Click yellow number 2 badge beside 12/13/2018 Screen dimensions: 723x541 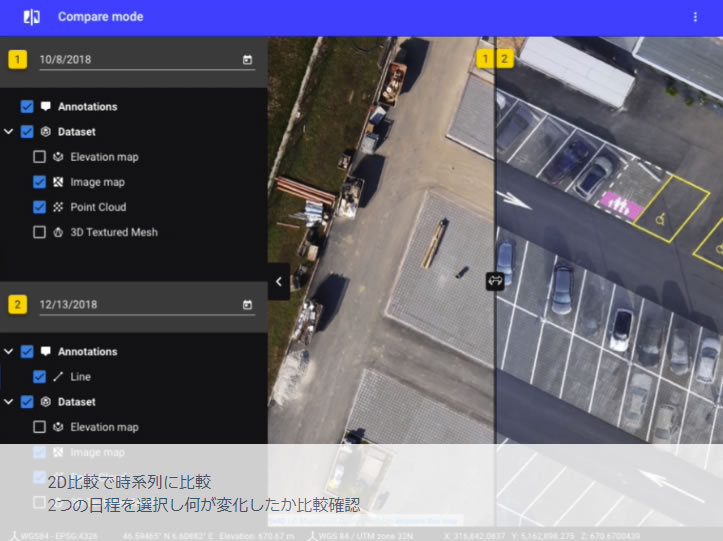(18, 304)
